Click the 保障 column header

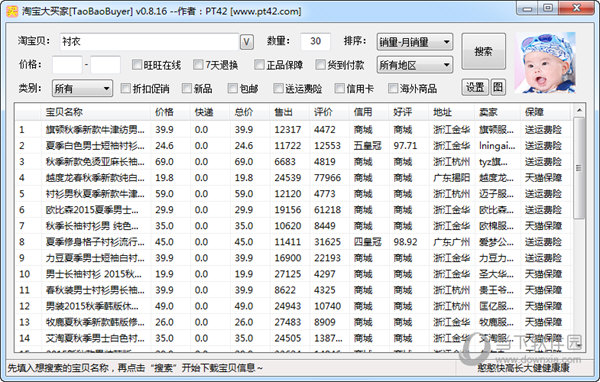point(545,112)
